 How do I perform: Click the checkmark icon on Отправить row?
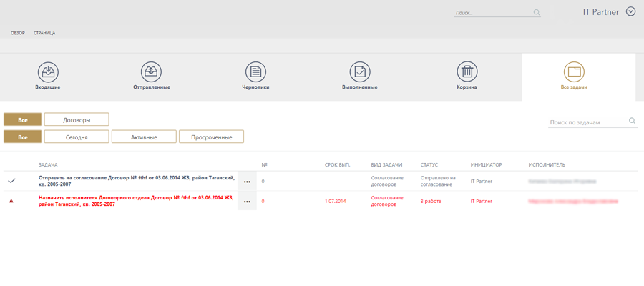coord(12,181)
